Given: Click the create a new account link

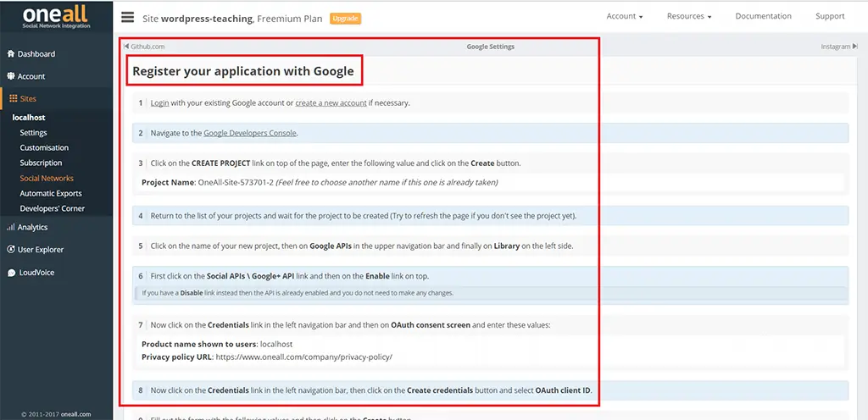Looking at the screenshot, I should pyautogui.click(x=331, y=102).
